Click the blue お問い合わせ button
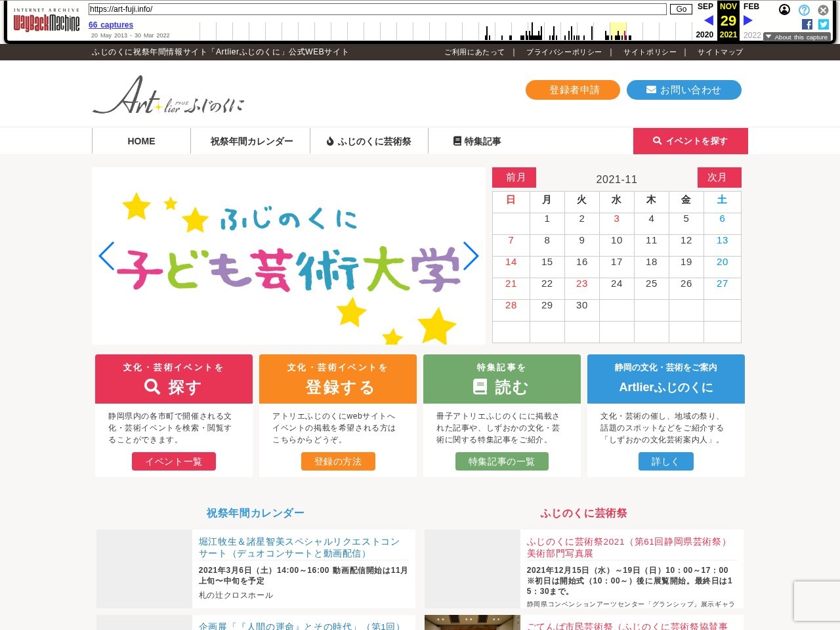840x630 pixels. point(684,90)
